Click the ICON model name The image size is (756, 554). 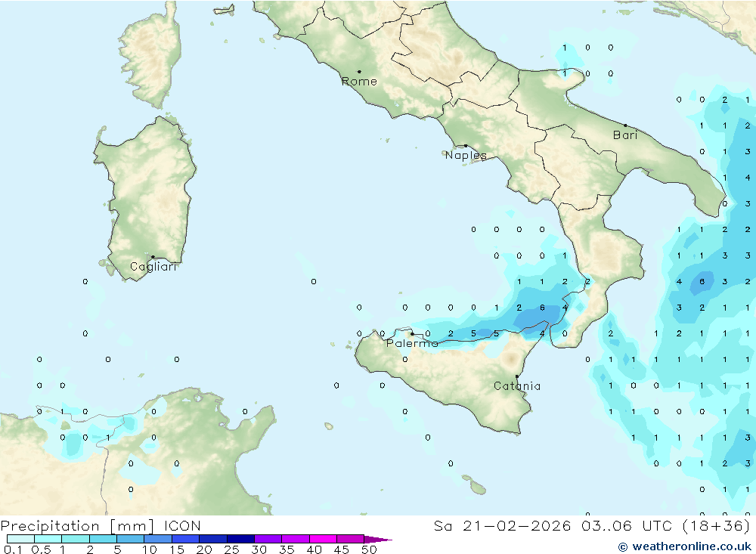(182, 525)
